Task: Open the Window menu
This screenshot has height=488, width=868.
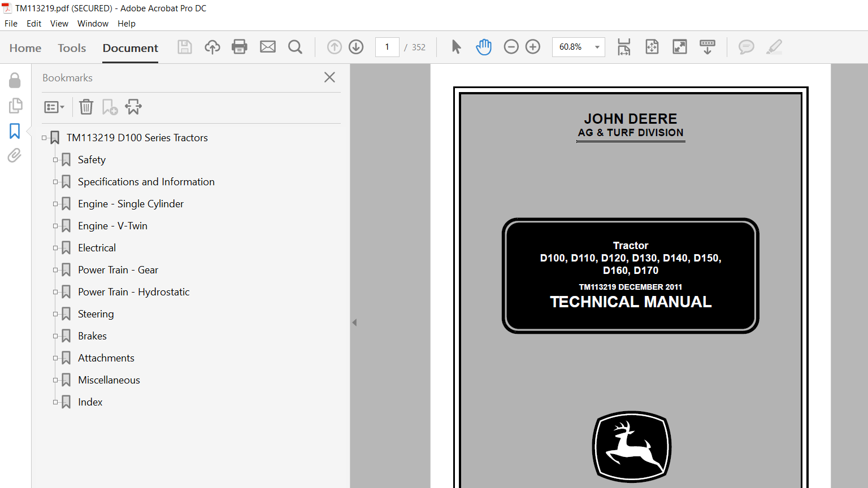Action: pyautogui.click(x=93, y=24)
